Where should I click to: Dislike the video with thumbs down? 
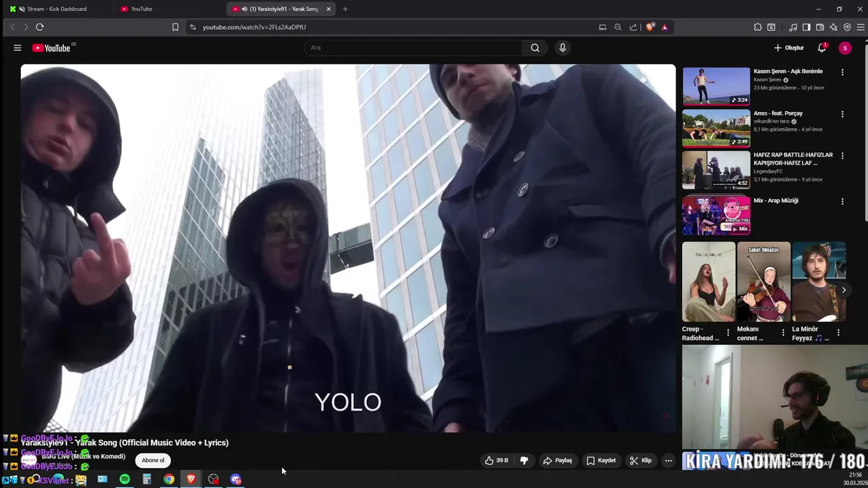pos(524,460)
